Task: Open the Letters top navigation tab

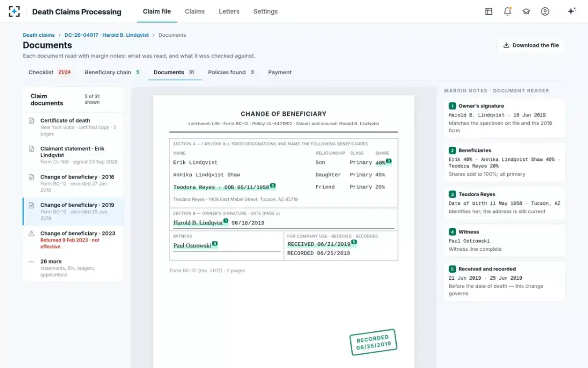Action: click(229, 11)
